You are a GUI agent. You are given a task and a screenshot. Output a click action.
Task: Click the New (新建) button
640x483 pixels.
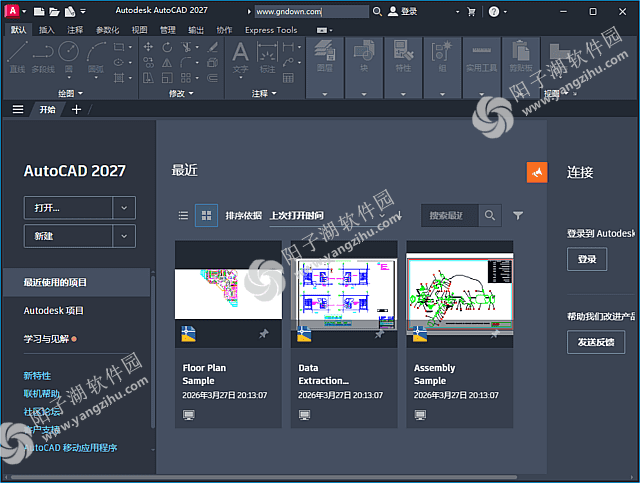[68, 236]
